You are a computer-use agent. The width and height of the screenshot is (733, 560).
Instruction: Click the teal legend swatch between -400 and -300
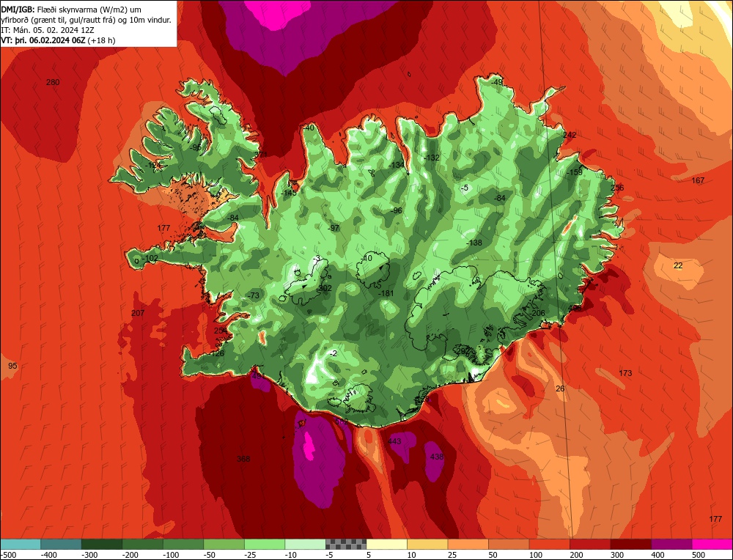[62, 544]
